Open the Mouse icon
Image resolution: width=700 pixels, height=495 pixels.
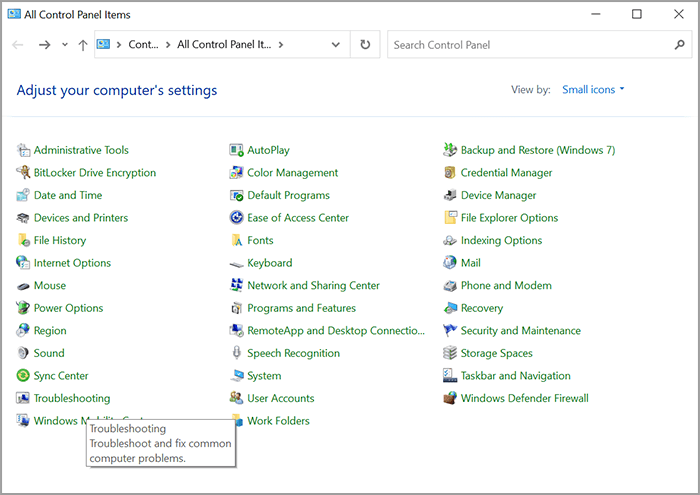[x=23, y=286]
